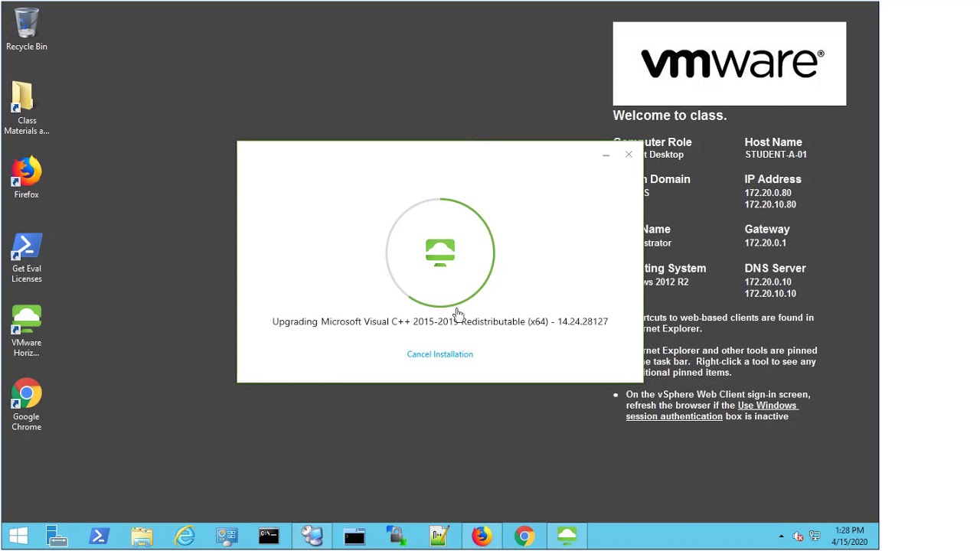Expand the hidden icons in the system tray
This screenshot has width=980, height=551.
(779, 536)
